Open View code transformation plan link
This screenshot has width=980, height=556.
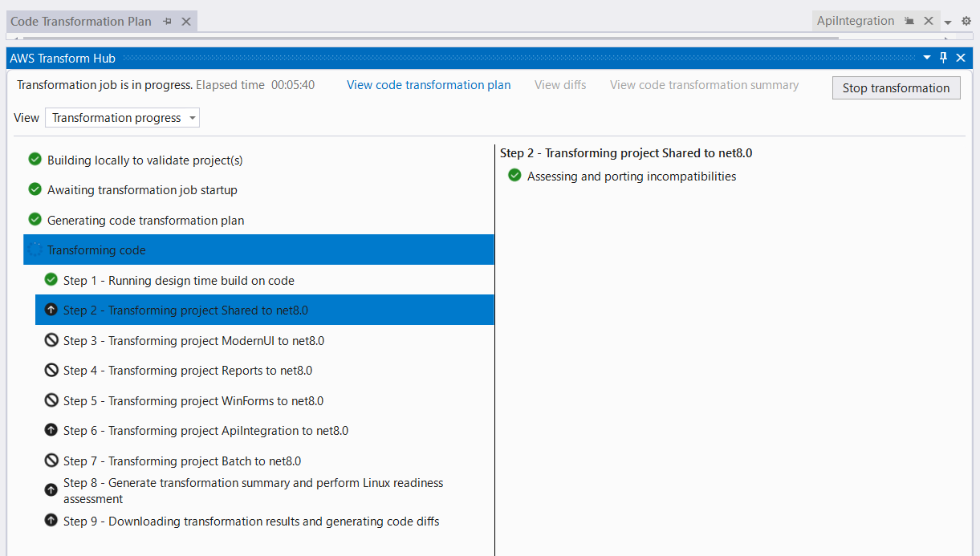(x=429, y=85)
